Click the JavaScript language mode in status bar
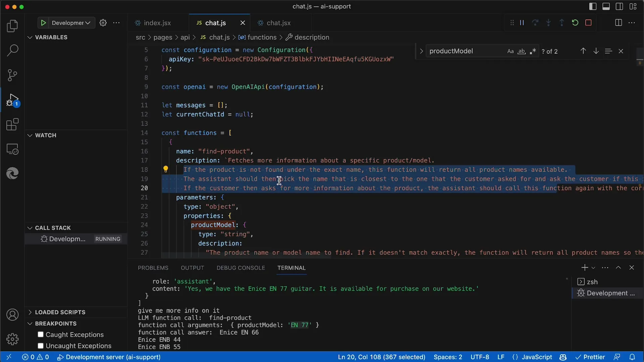644x362 pixels. coord(537,357)
